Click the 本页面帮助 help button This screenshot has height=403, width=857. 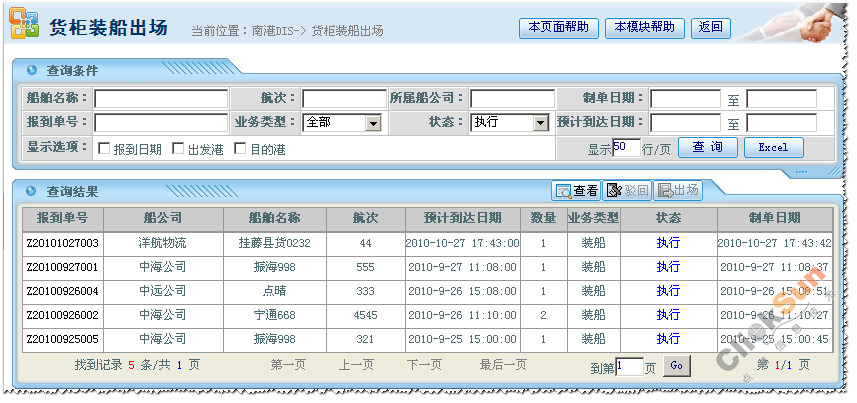pyautogui.click(x=559, y=28)
